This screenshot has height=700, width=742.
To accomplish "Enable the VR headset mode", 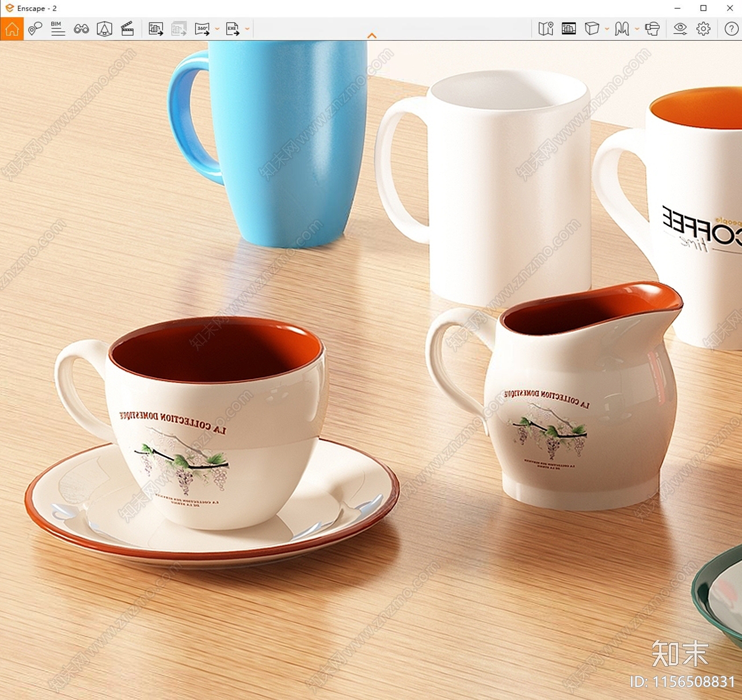I will coord(652,29).
